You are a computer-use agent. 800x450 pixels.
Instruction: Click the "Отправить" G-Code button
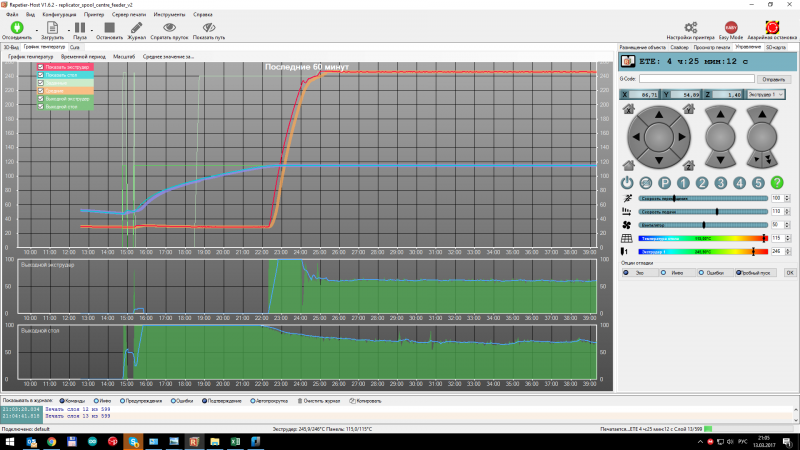[x=773, y=78]
